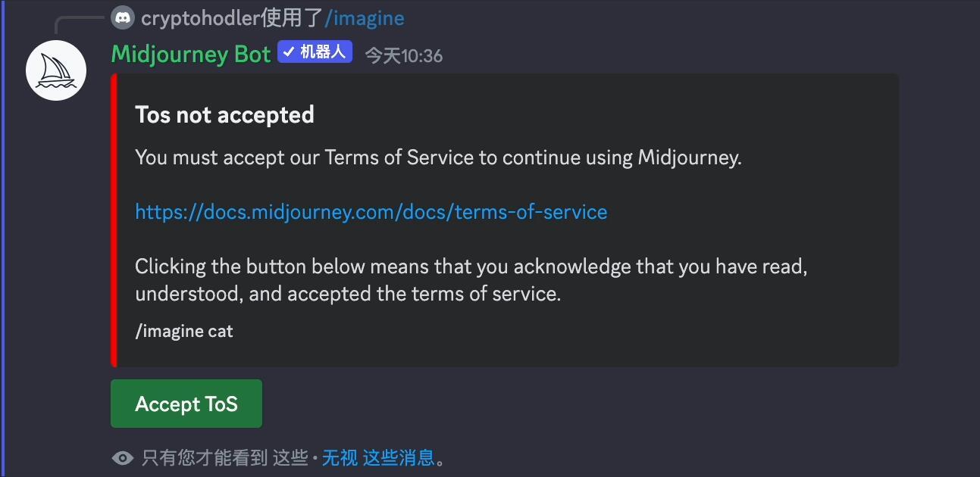Click the 今天10:36 message timestamp
This screenshot has width=980, height=477.
404,55
